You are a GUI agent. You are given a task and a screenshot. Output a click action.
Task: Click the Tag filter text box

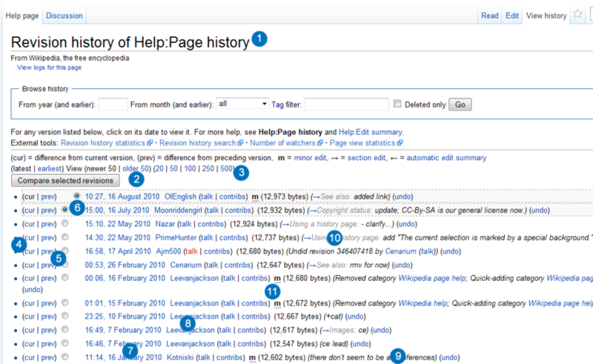tap(346, 105)
